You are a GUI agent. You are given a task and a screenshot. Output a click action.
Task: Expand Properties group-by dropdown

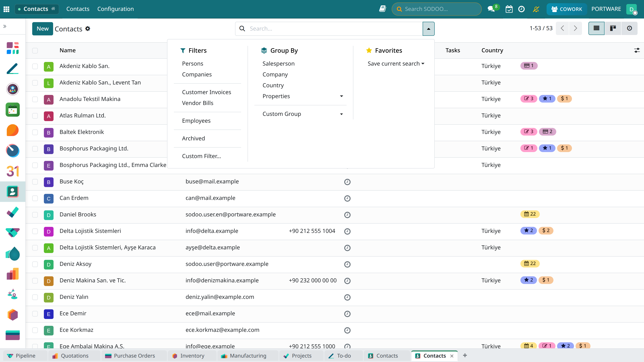[x=302, y=96]
